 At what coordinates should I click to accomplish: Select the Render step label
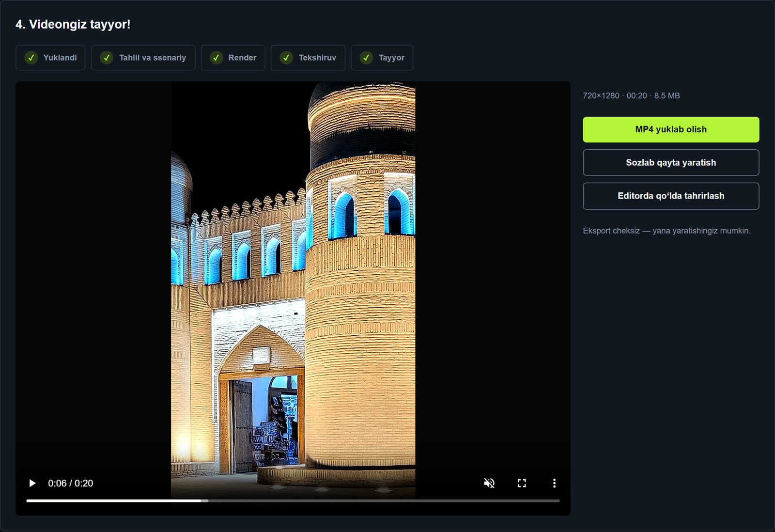(242, 58)
